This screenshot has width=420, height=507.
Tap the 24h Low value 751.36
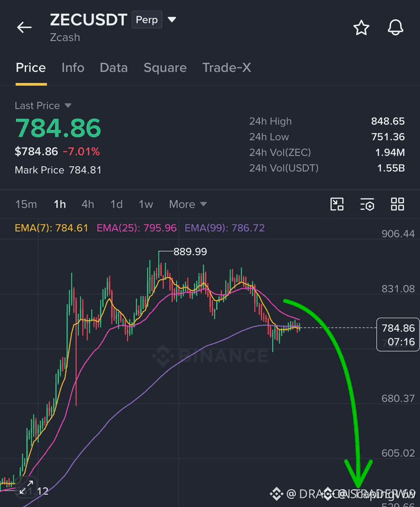point(388,137)
